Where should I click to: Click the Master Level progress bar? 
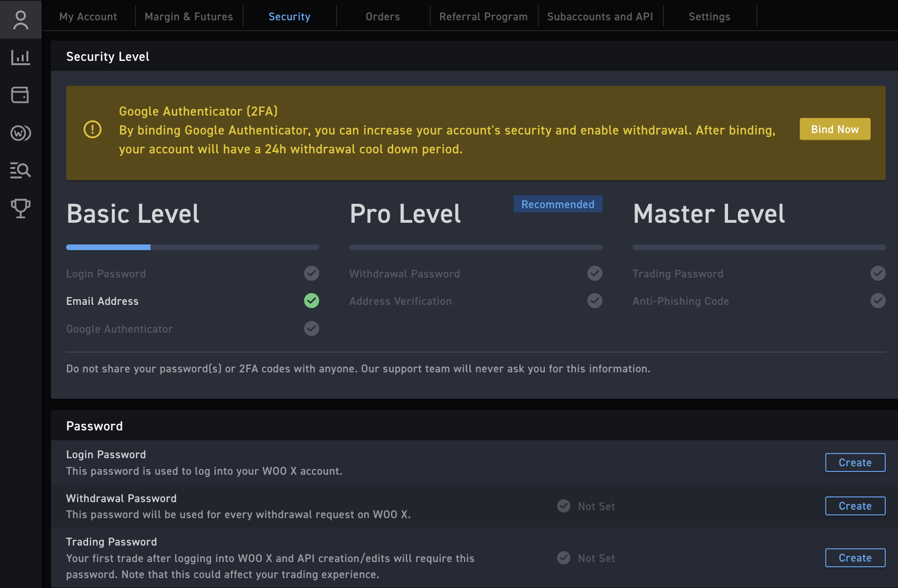click(x=759, y=247)
